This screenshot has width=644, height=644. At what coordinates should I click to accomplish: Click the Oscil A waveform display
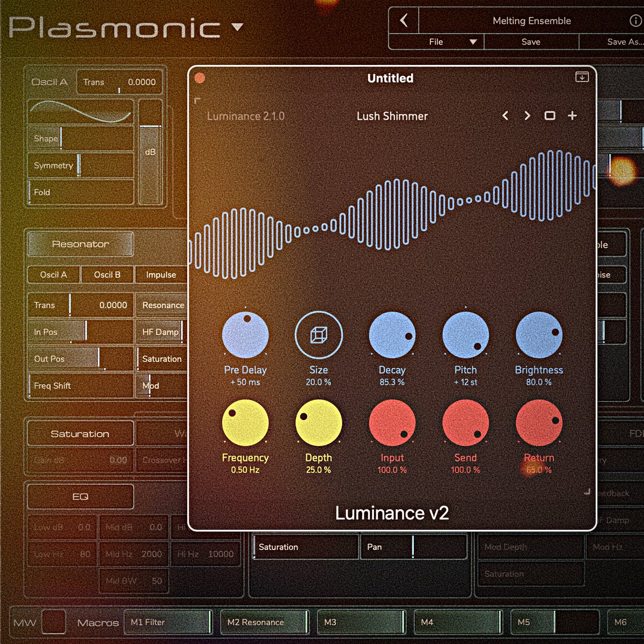tap(80, 112)
